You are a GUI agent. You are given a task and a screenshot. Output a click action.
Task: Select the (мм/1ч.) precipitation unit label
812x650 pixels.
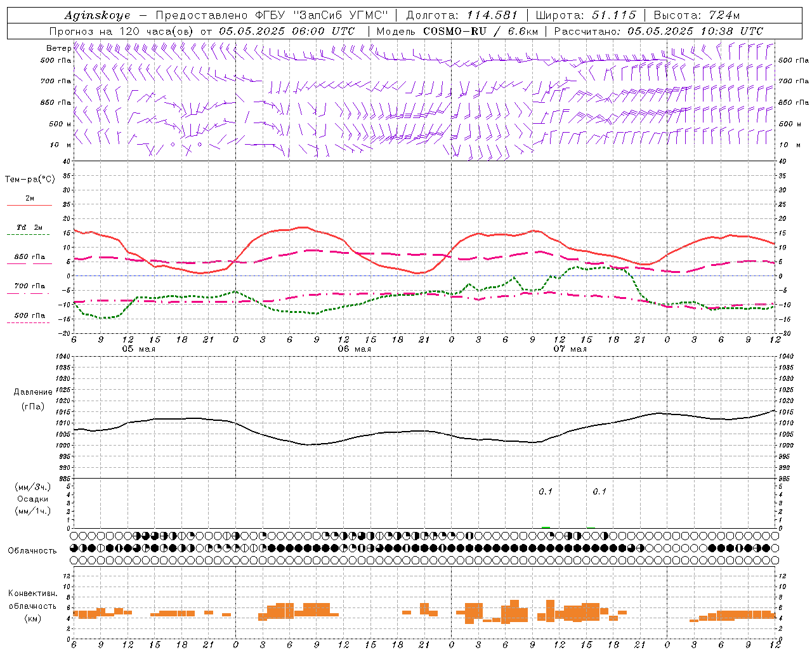[33, 511]
